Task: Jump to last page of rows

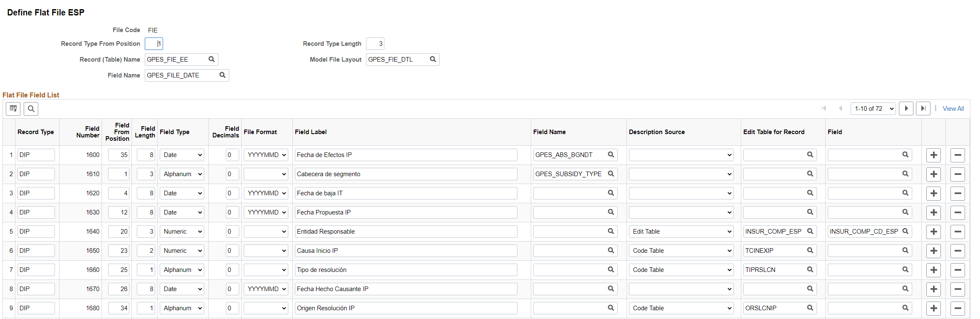Action: point(923,109)
